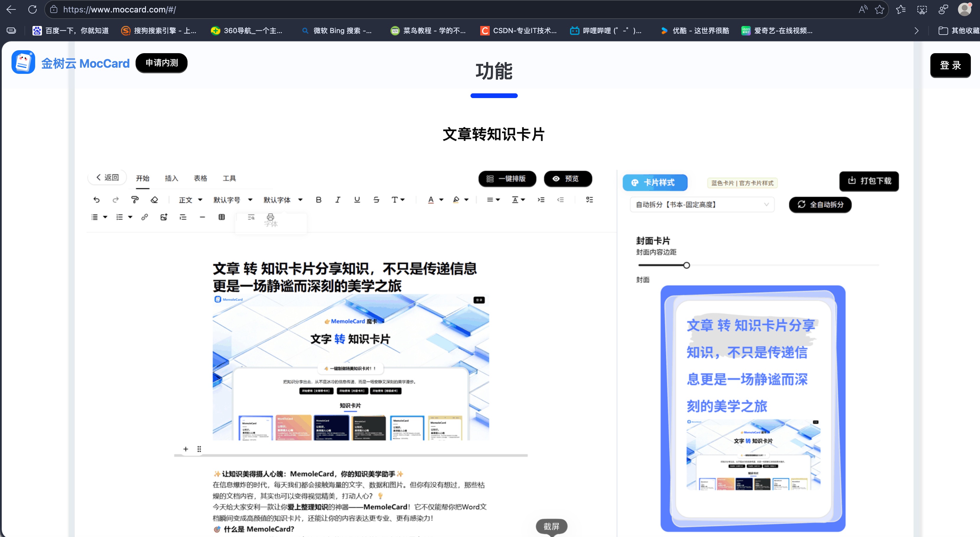Click the 登录 login button
The height and width of the screenshot is (537, 980).
[950, 65]
